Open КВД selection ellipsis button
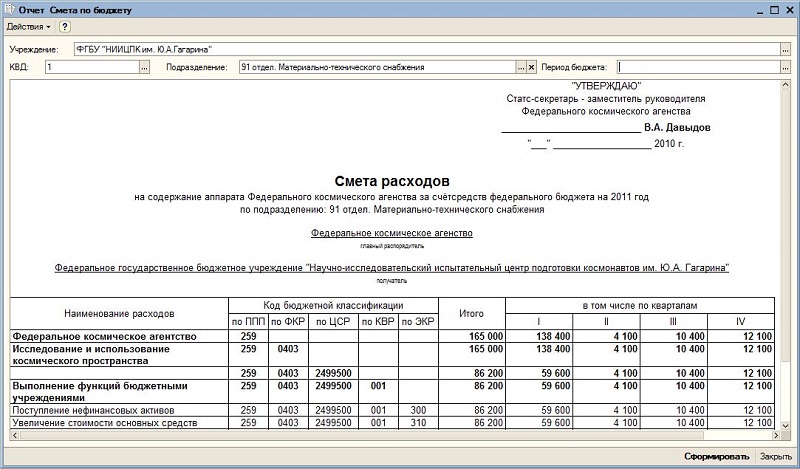 click(x=144, y=67)
